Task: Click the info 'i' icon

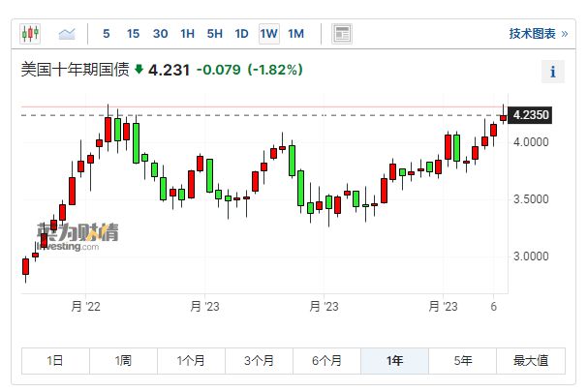Action: click(553, 72)
